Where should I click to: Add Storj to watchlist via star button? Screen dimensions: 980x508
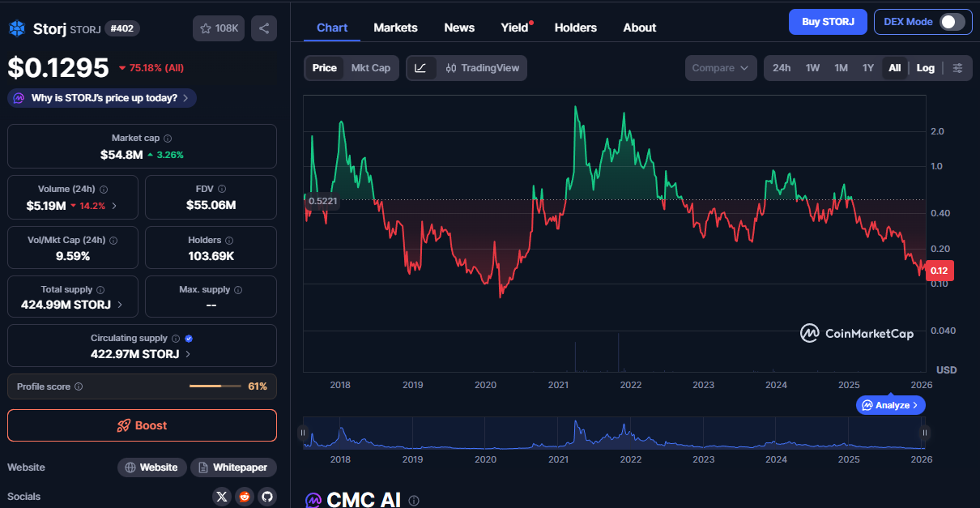(x=218, y=28)
